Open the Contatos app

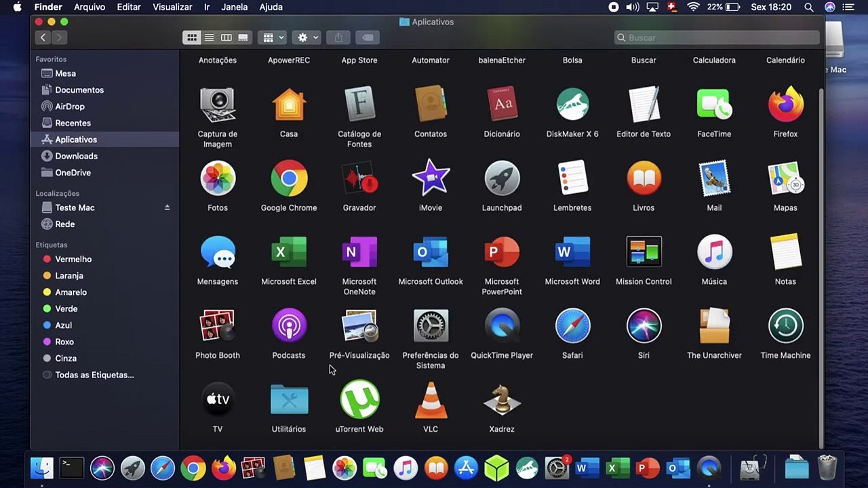[431, 105]
